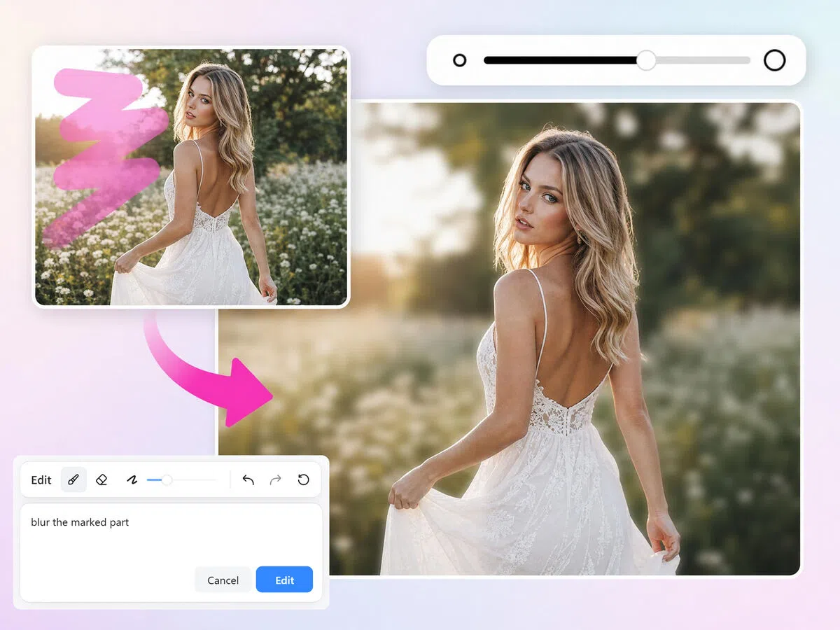
Task: Click the reset circular arrow icon
Action: [303, 479]
